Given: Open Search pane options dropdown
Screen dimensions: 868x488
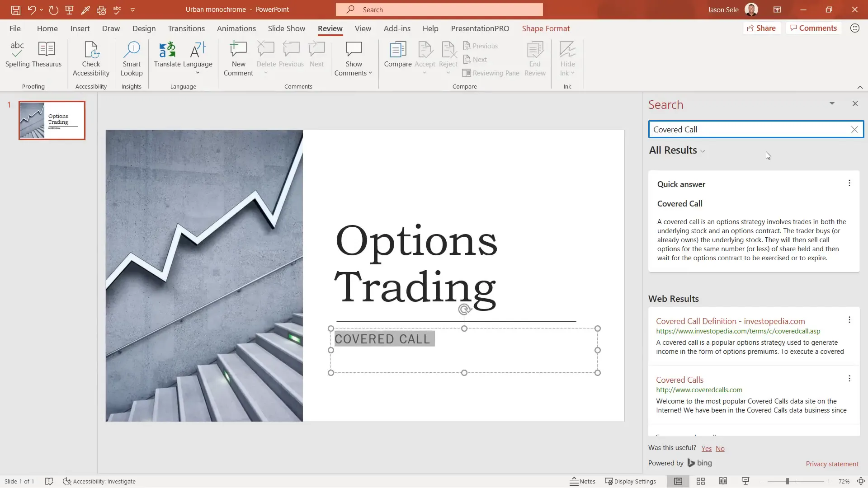Looking at the screenshot, I should pyautogui.click(x=832, y=103).
